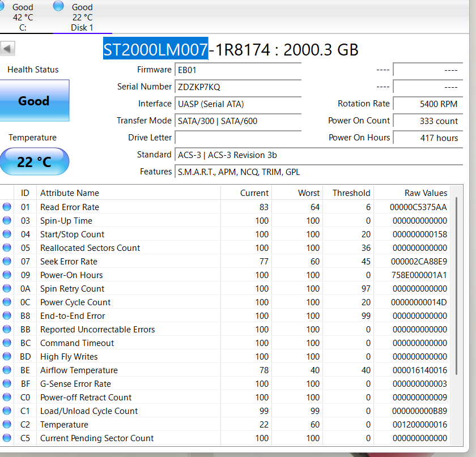
Task: Click status orb for Seek Error Rate
Action: [x=7, y=261]
